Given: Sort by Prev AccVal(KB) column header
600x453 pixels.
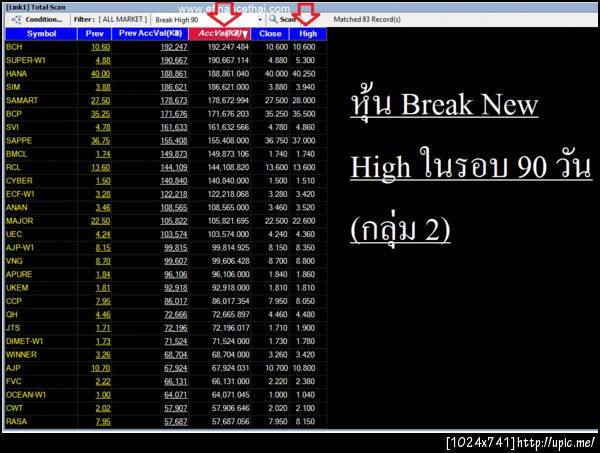Looking at the screenshot, I should coord(150,34).
